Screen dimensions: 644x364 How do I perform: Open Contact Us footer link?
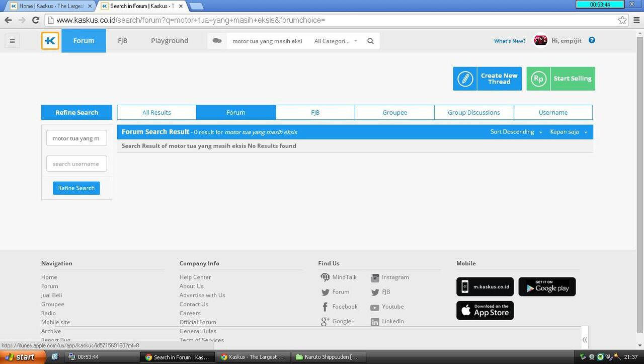(x=194, y=304)
